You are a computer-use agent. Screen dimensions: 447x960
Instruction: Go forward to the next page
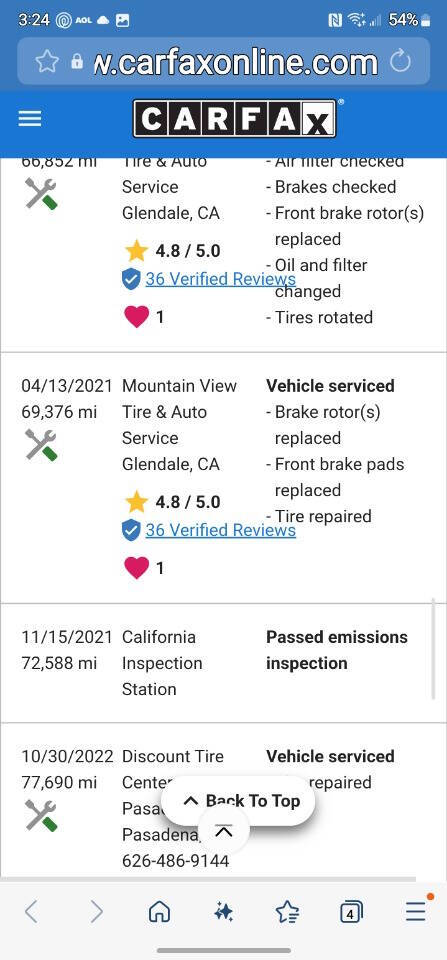point(96,913)
